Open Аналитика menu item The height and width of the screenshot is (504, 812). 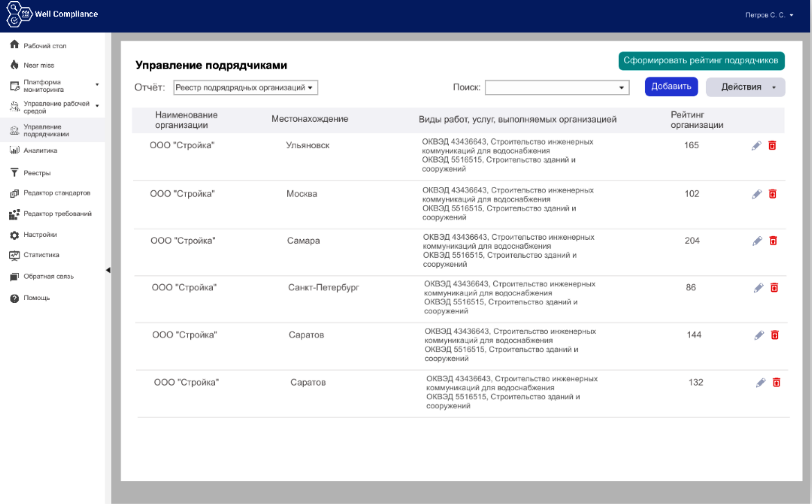click(x=40, y=150)
